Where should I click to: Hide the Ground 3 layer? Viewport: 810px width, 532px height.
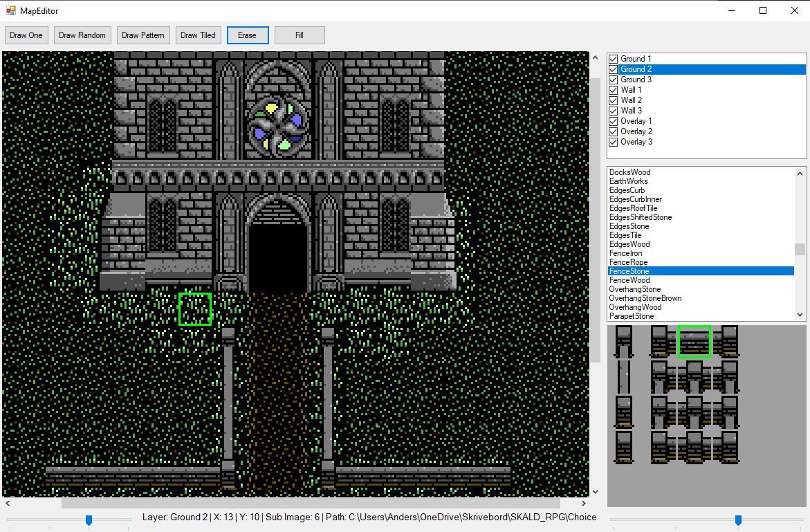tap(613, 80)
